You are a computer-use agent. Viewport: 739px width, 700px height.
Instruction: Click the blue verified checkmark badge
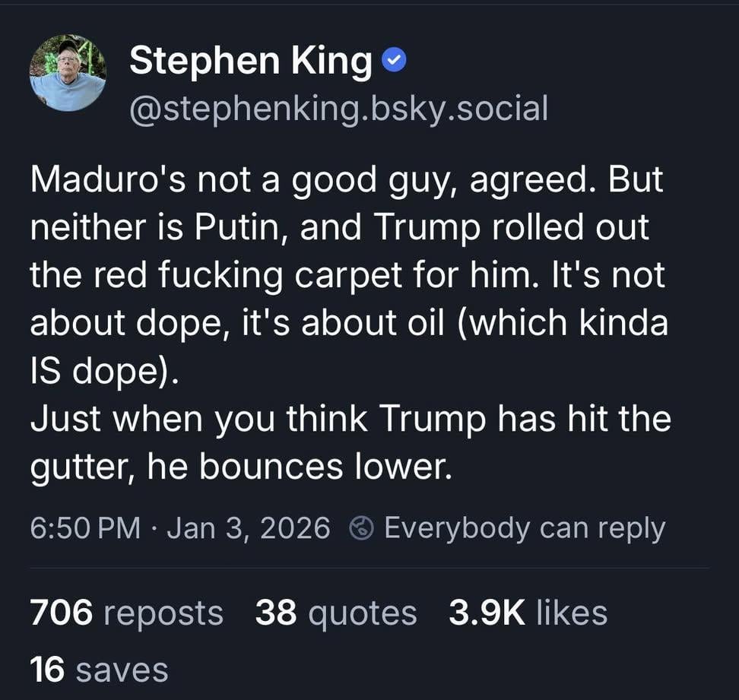pyautogui.click(x=392, y=59)
